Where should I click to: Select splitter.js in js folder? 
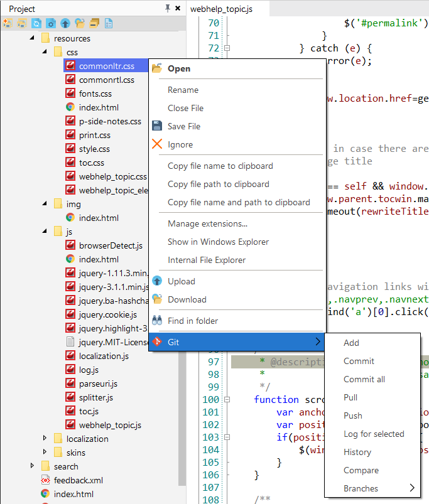(96, 397)
